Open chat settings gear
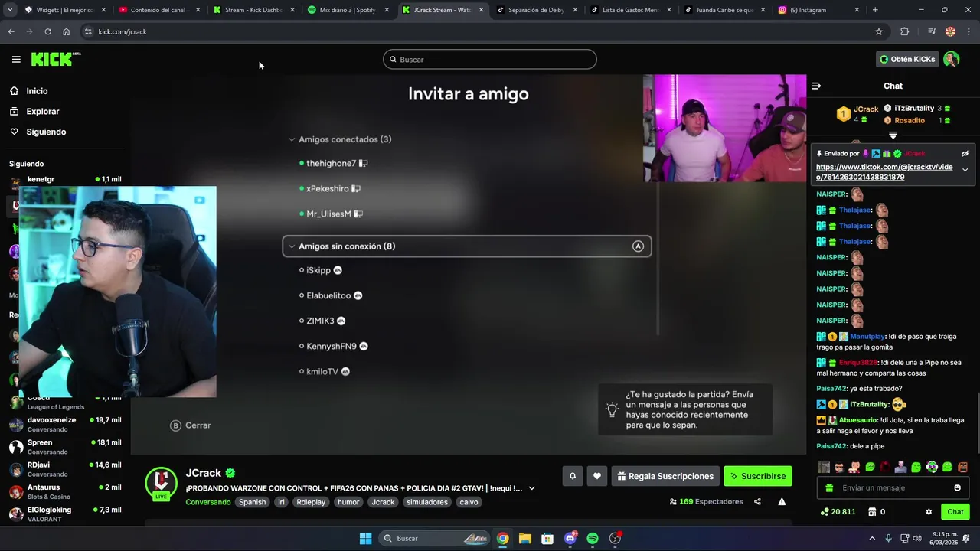The height and width of the screenshot is (551, 980). coord(929,512)
